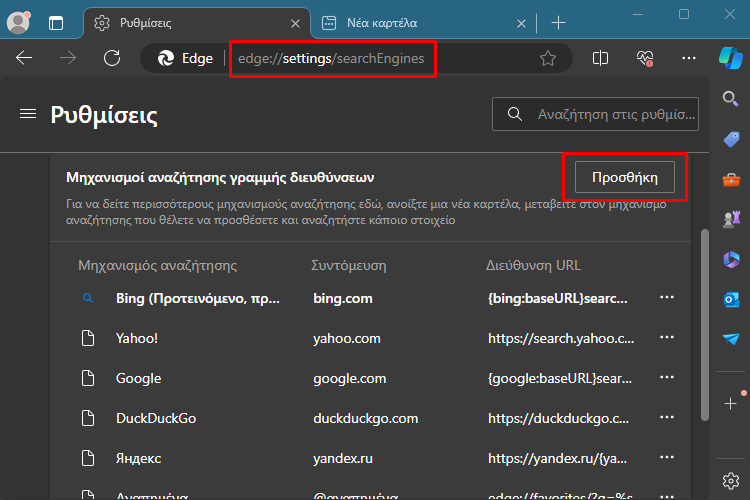Screen dimensions: 750x500
Task: Click the bing.com shortcut cell
Action: click(x=342, y=299)
